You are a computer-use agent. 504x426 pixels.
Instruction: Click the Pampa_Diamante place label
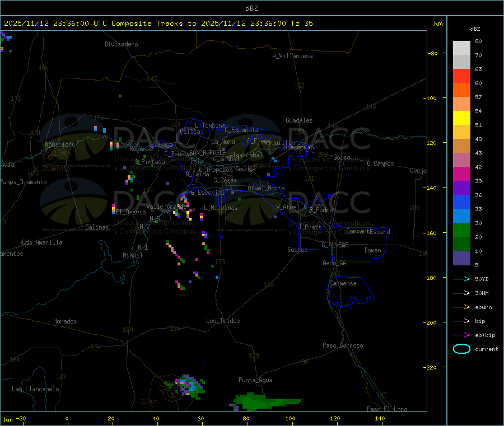click(23, 182)
